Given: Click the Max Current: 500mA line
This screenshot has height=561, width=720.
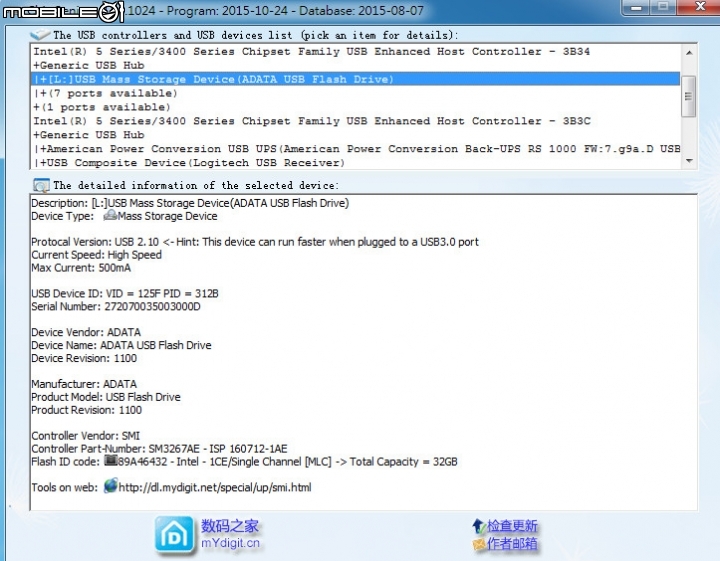Looking at the screenshot, I should 81,268.
